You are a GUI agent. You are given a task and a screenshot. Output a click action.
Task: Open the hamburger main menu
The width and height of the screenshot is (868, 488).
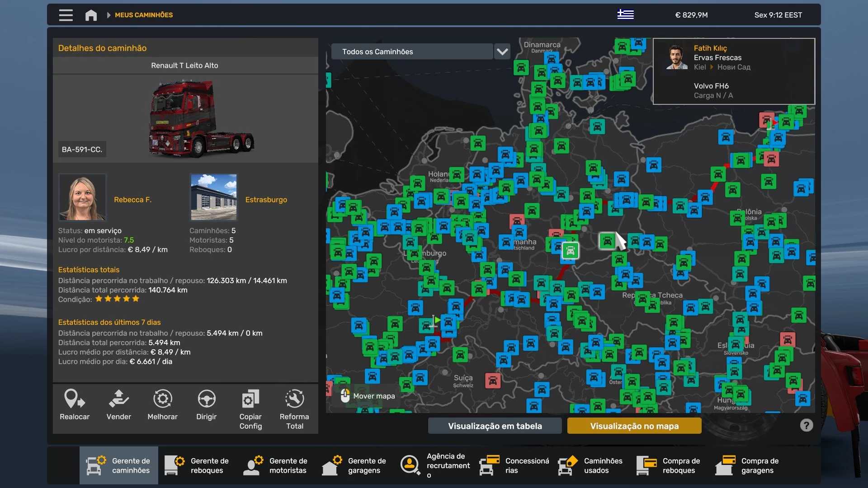66,15
